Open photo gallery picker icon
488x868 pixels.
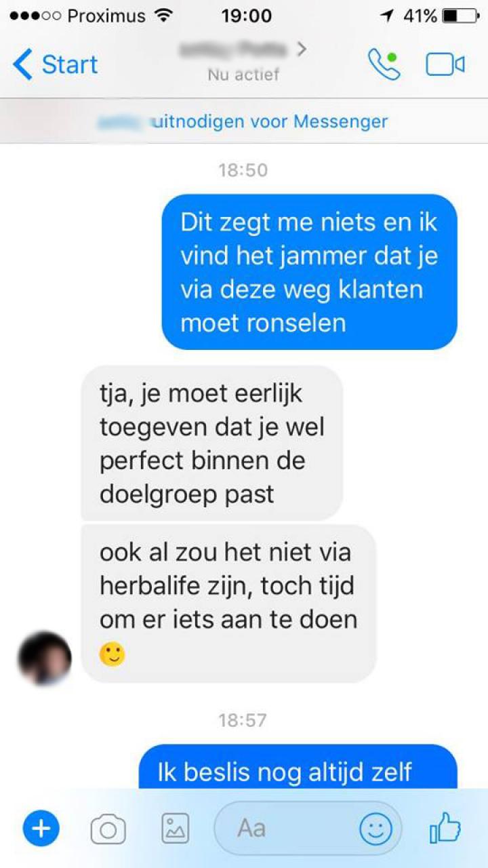tap(175, 829)
